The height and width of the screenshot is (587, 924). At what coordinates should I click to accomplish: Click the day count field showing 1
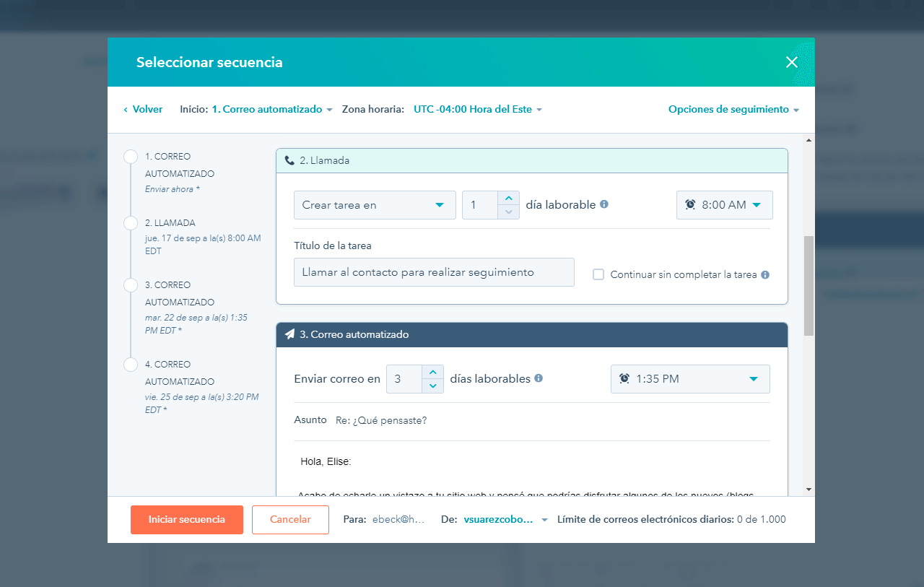click(480, 205)
